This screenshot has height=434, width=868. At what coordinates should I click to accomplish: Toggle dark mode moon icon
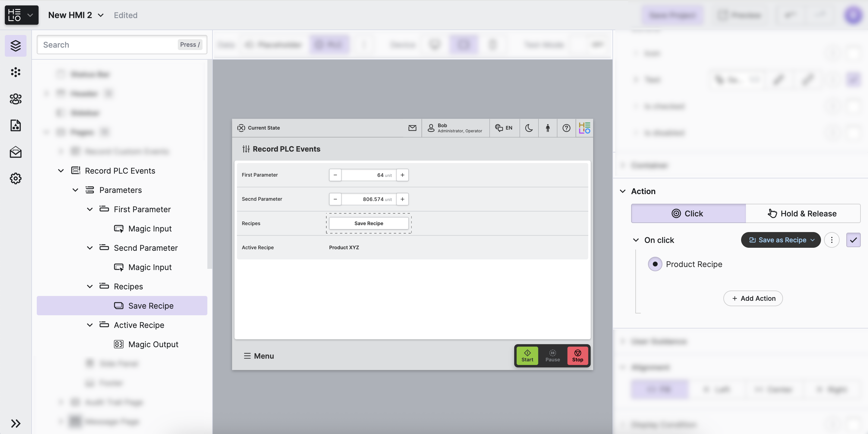[529, 128]
